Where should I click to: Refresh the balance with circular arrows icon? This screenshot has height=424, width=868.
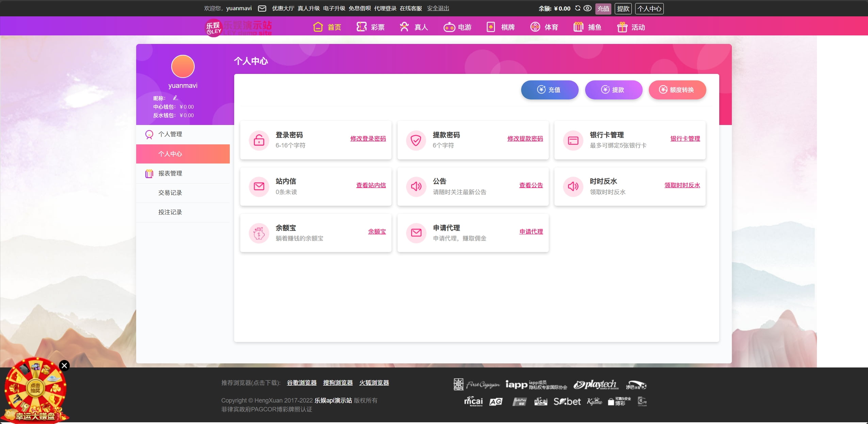point(578,8)
